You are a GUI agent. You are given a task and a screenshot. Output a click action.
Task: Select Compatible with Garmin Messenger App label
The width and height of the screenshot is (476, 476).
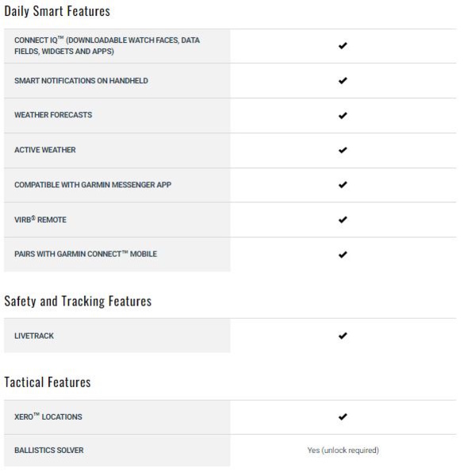[x=93, y=185]
